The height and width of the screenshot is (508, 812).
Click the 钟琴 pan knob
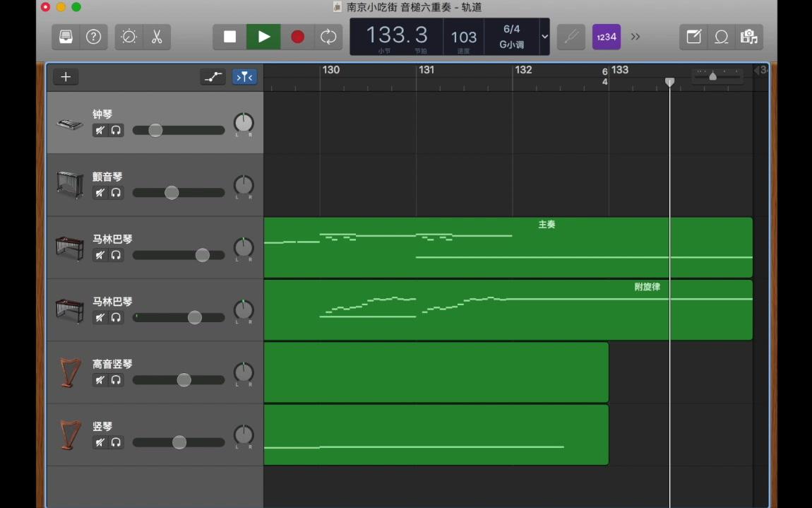[x=244, y=123]
